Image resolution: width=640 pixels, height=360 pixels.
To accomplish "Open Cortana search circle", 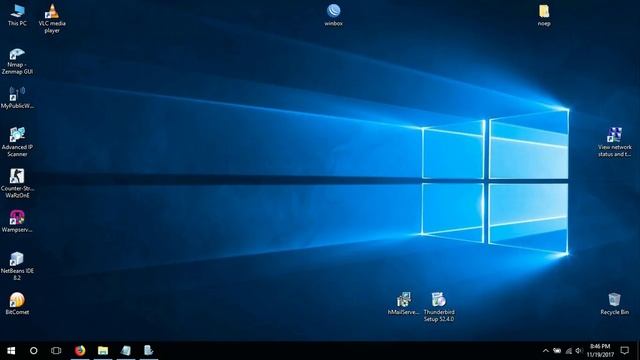I will point(33,351).
